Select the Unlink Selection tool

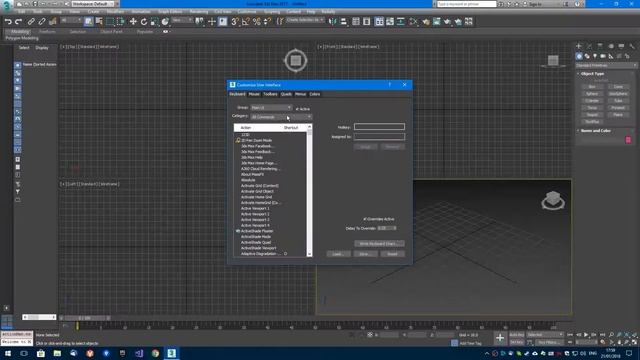42,22
